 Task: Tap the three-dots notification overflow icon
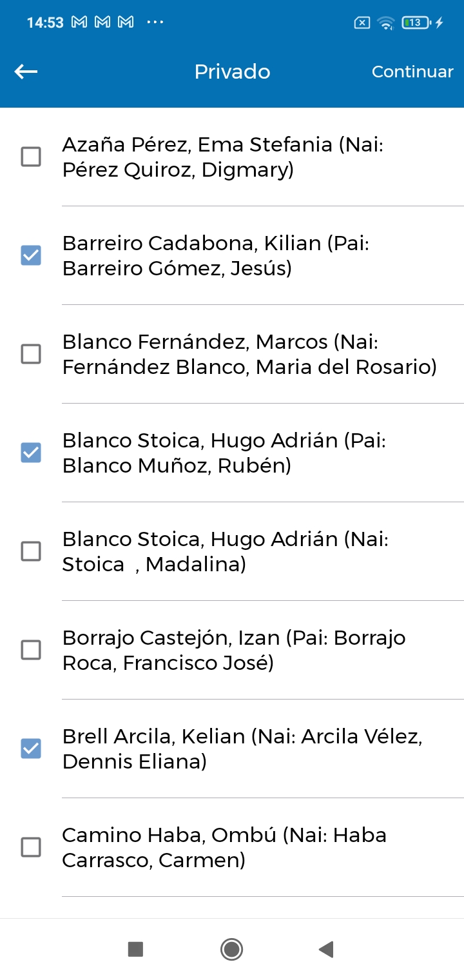pos(155,22)
